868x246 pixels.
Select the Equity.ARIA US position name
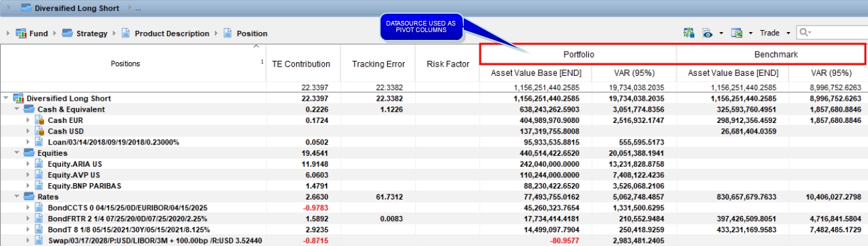pos(74,164)
